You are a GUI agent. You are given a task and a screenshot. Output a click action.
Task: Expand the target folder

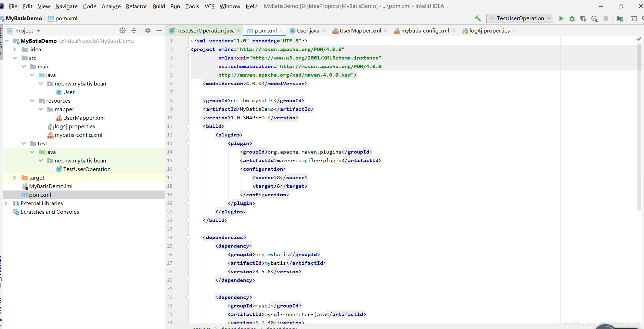(x=15, y=177)
